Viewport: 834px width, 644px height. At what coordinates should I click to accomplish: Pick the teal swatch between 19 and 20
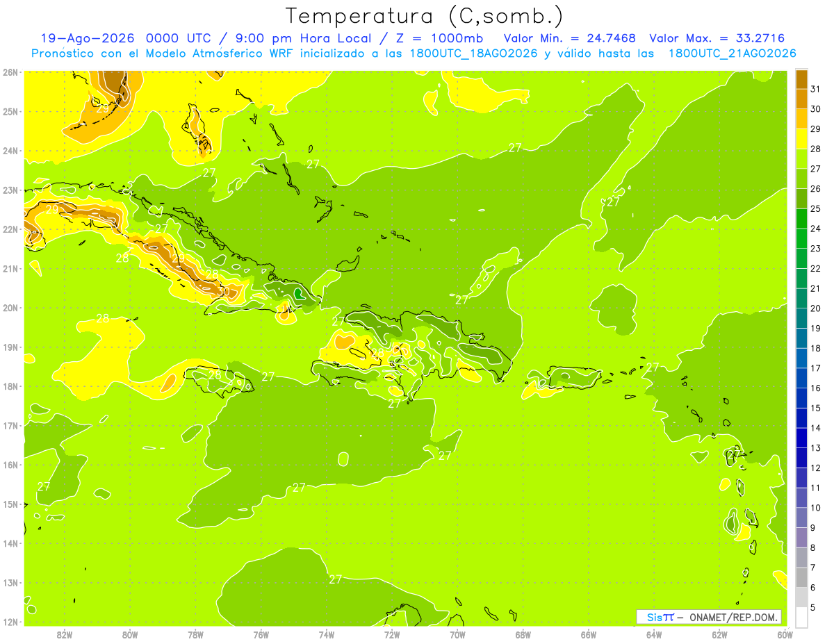click(x=802, y=318)
